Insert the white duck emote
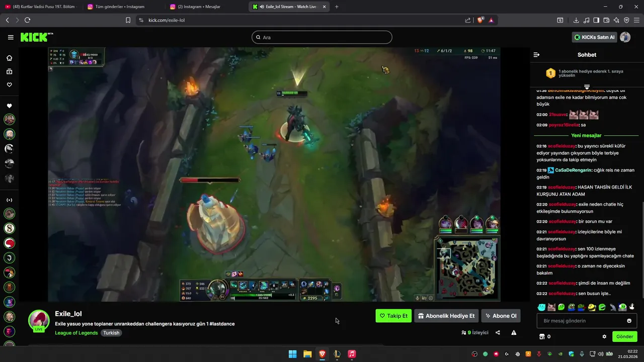 click(632, 307)
